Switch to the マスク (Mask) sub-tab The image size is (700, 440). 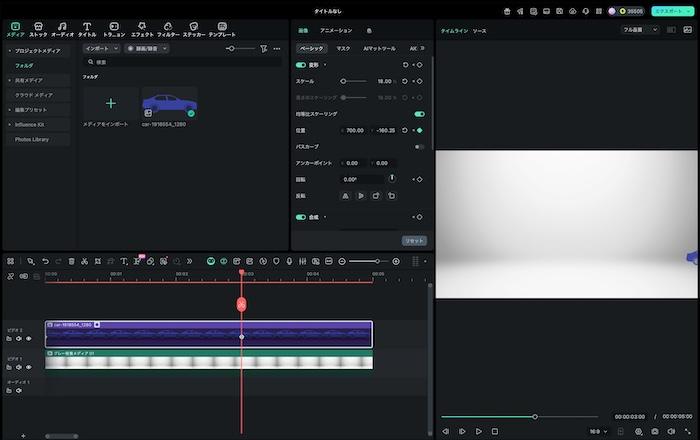click(x=343, y=48)
